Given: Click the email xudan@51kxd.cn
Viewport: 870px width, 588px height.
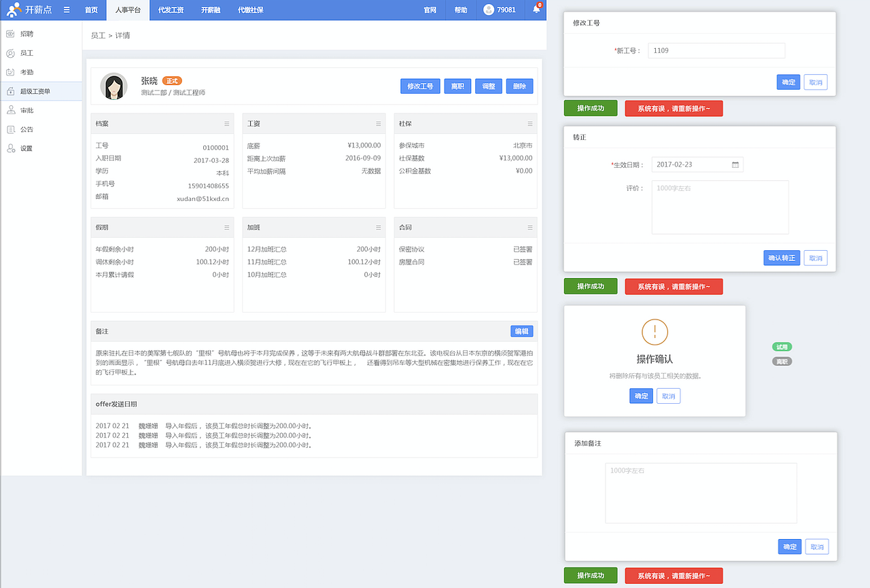Looking at the screenshot, I should (203, 199).
